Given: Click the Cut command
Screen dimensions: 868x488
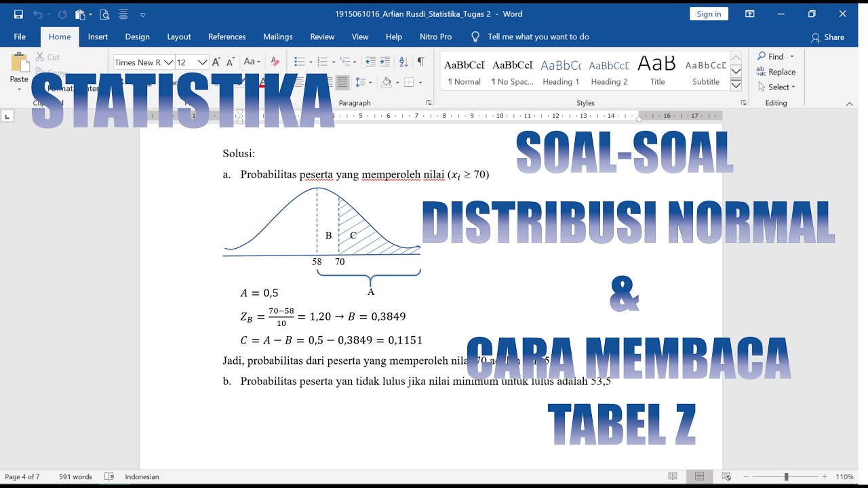Looking at the screenshot, I should (x=48, y=57).
